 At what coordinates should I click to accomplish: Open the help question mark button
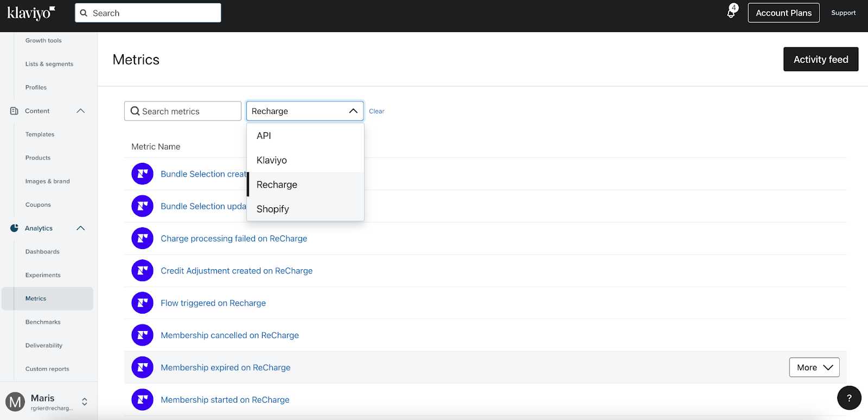tap(849, 398)
